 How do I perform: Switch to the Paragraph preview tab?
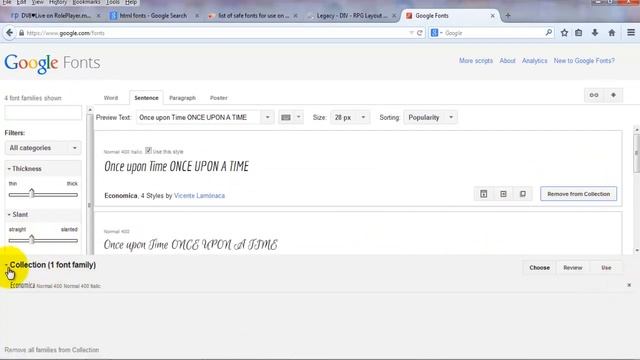tap(182, 98)
